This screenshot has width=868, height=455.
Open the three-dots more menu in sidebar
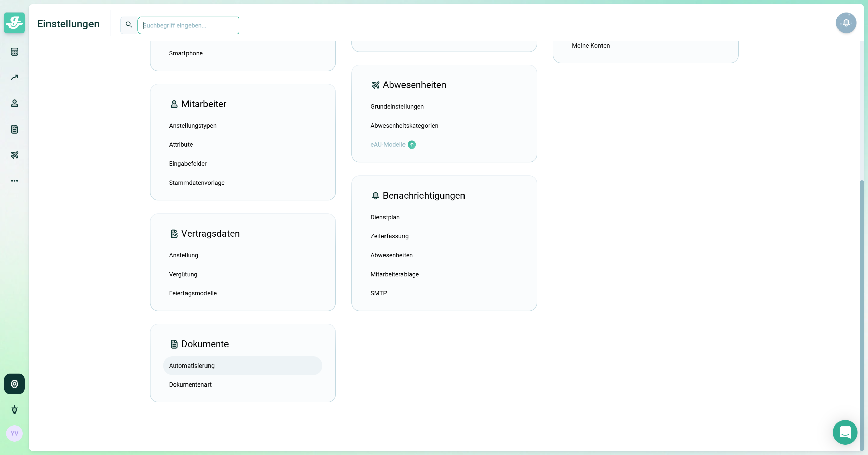pyautogui.click(x=14, y=181)
